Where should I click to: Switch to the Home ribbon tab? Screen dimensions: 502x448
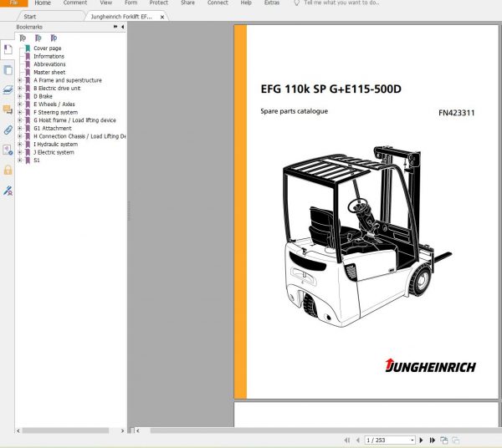(x=43, y=3)
